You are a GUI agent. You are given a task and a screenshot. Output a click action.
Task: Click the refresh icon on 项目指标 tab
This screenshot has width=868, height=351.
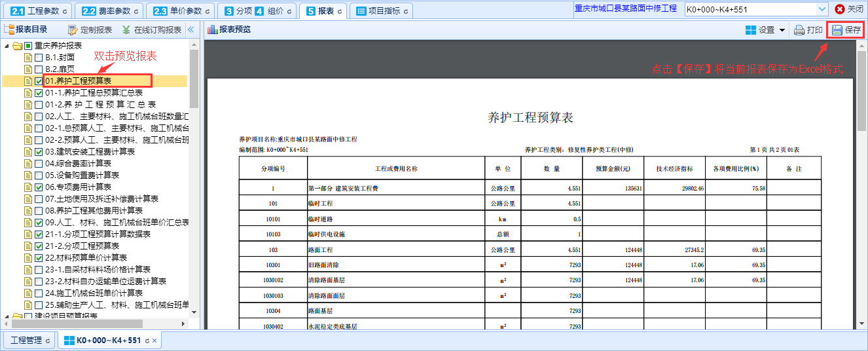(x=406, y=11)
